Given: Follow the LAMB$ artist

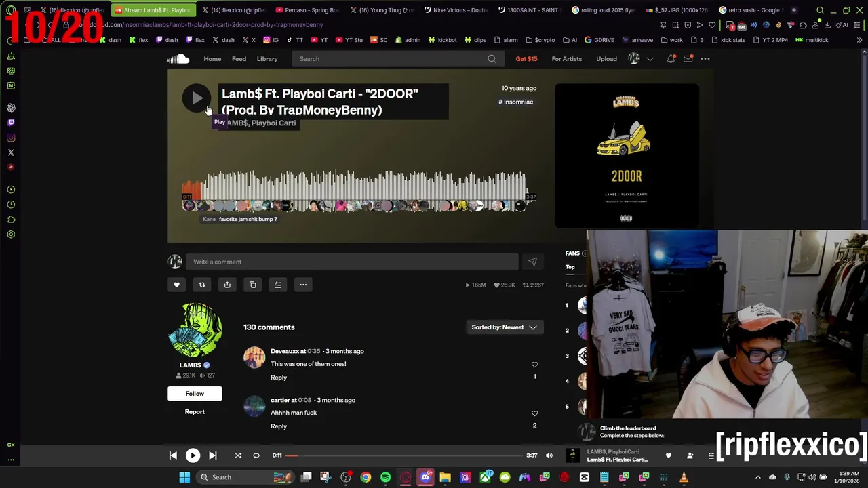Looking at the screenshot, I should (x=195, y=394).
